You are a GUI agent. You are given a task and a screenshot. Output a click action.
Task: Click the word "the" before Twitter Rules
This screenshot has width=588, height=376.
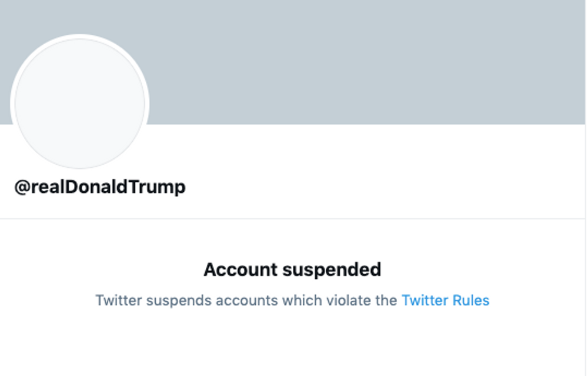point(386,301)
